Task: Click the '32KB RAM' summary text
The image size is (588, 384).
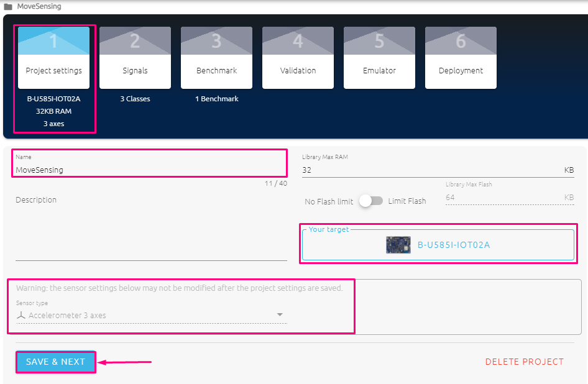Action: [53, 111]
